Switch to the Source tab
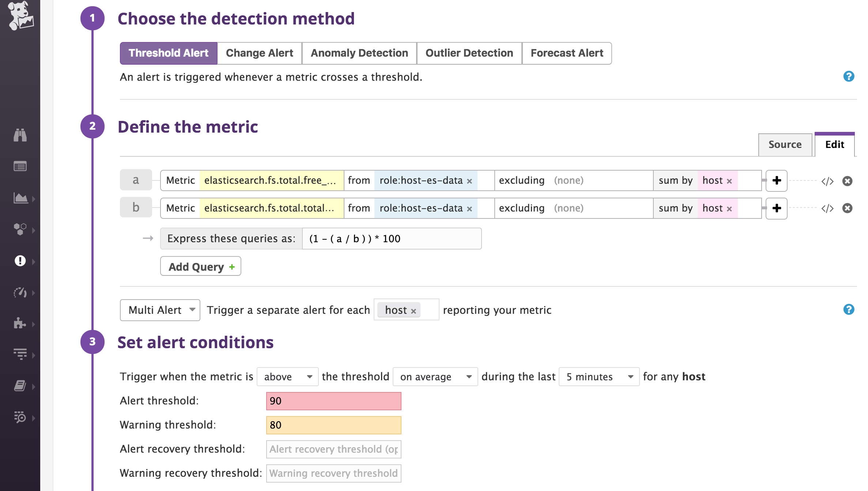The width and height of the screenshot is (868, 491). click(785, 145)
